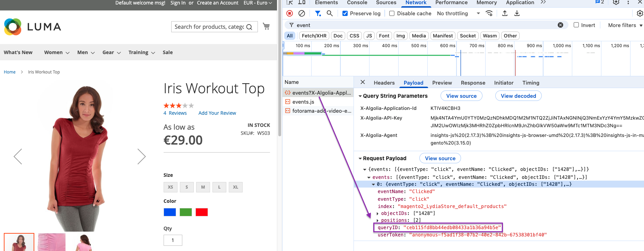The image size is (644, 251).
Task: Open the Performance panel tab
Action: 451,3
